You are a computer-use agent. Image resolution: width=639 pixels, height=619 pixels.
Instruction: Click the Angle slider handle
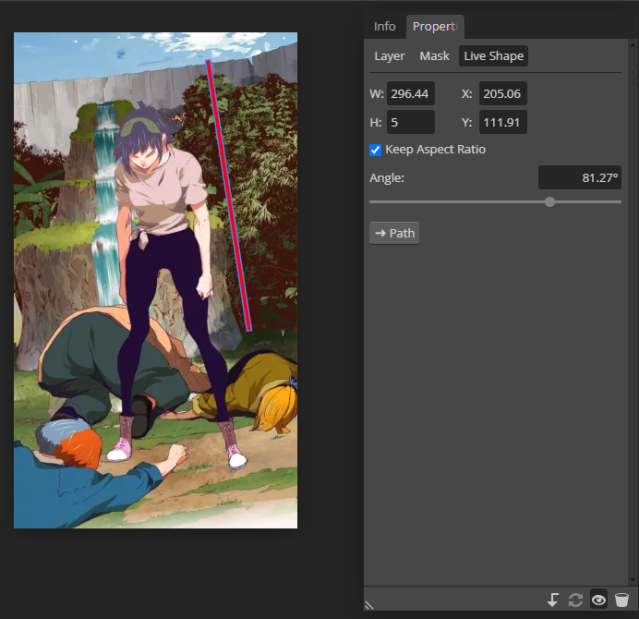pyautogui.click(x=550, y=202)
